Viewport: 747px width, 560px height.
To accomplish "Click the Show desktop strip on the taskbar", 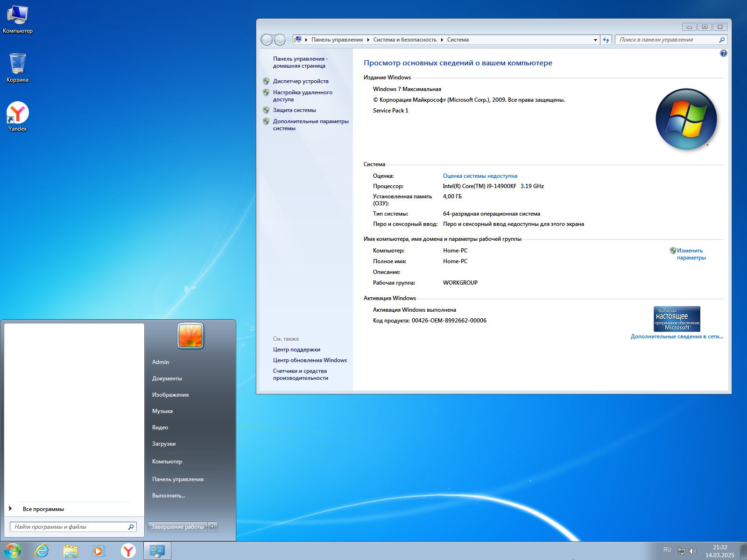I will coord(743,551).
